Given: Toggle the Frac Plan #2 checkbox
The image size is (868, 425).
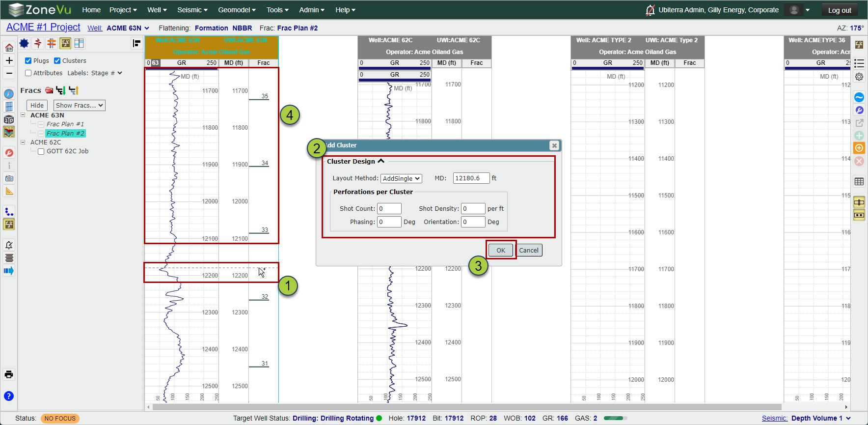Looking at the screenshot, I should click(41, 134).
